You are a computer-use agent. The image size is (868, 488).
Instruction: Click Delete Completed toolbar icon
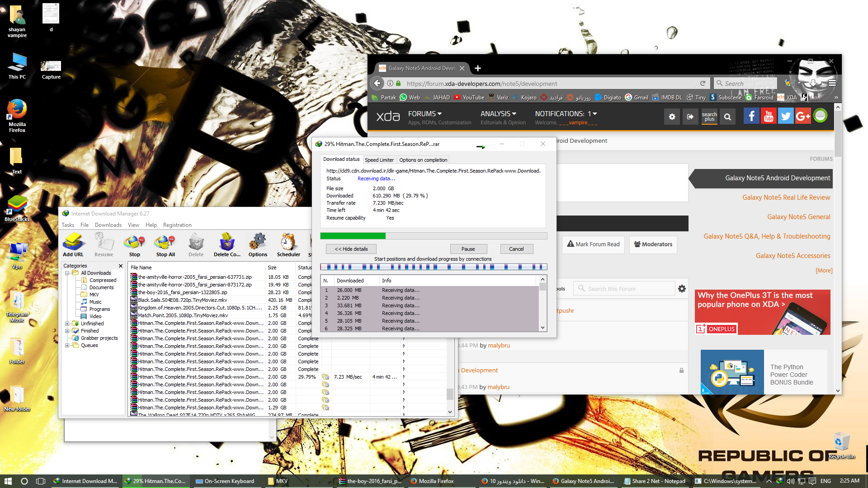[x=227, y=244]
